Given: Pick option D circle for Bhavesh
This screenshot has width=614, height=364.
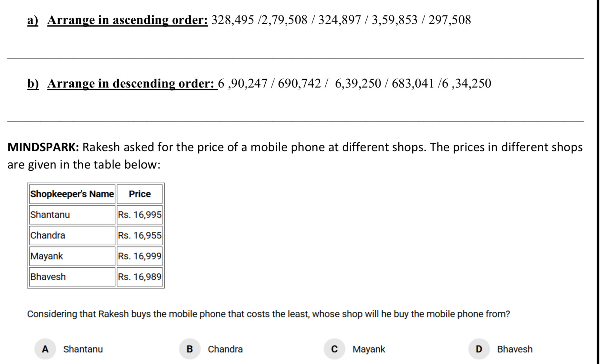Looking at the screenshot, I should pyautogui.click(x=479, y=349).
